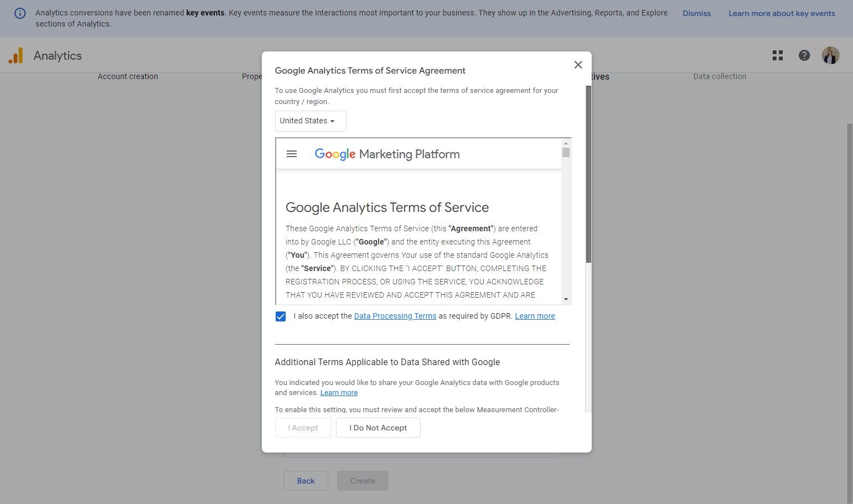
Task: Toggle the Data Processing Terms checkbox
Action: click(x=281, y=316)
